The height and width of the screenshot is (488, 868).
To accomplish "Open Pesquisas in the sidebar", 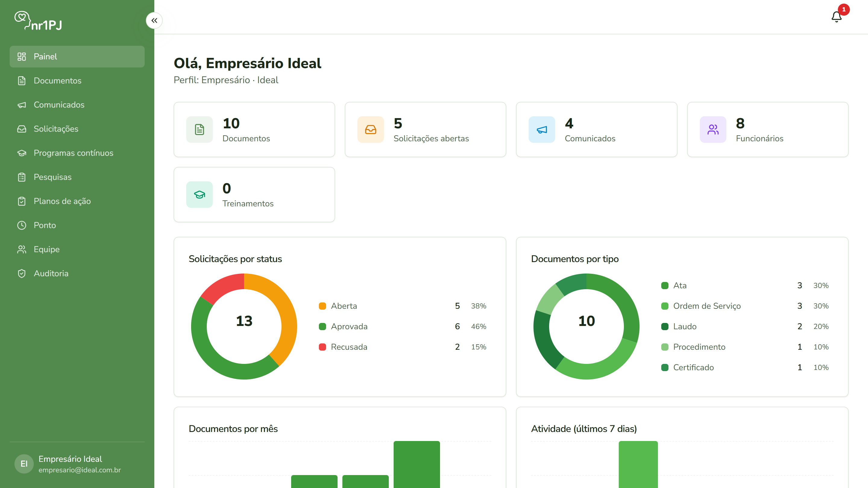I will coord(77,177).
